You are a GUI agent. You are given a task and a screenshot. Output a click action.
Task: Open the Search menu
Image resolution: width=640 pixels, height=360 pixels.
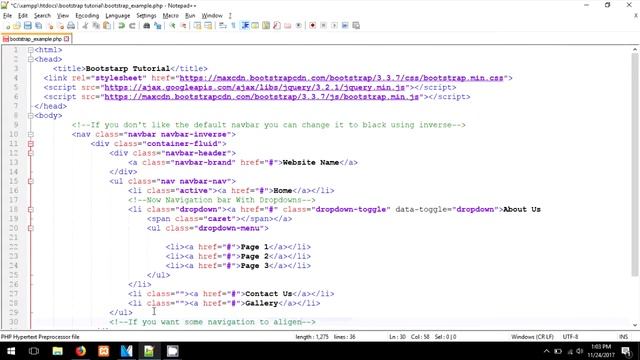point(42,16)
